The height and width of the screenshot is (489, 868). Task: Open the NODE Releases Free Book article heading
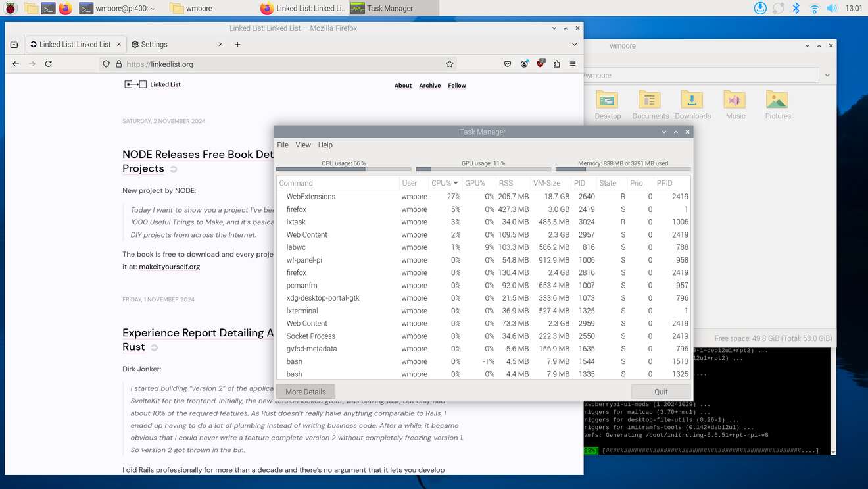tap(198, 161)
